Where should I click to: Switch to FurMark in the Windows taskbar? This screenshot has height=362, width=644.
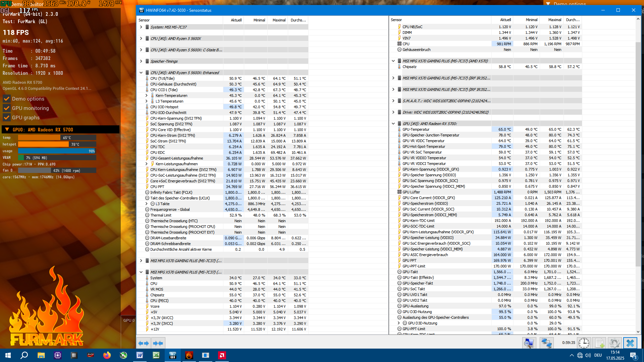pyautogui.click(x=189, y=355)
